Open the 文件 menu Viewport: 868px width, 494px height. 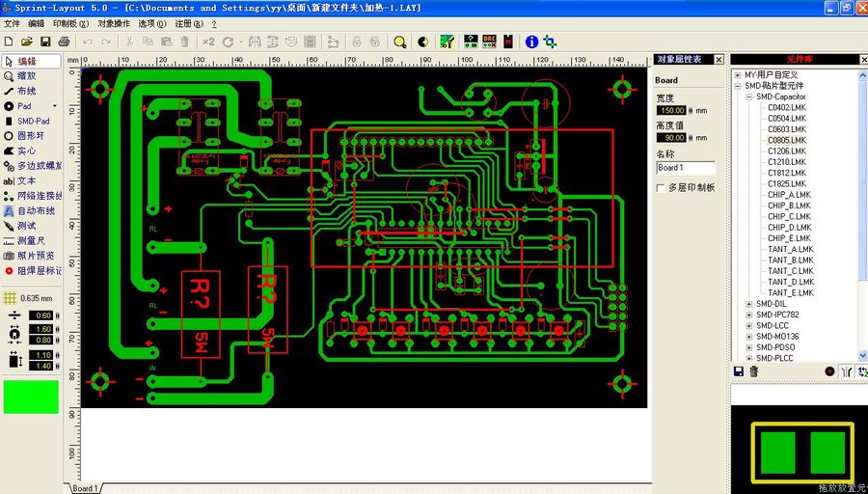(x=12, y=23)
